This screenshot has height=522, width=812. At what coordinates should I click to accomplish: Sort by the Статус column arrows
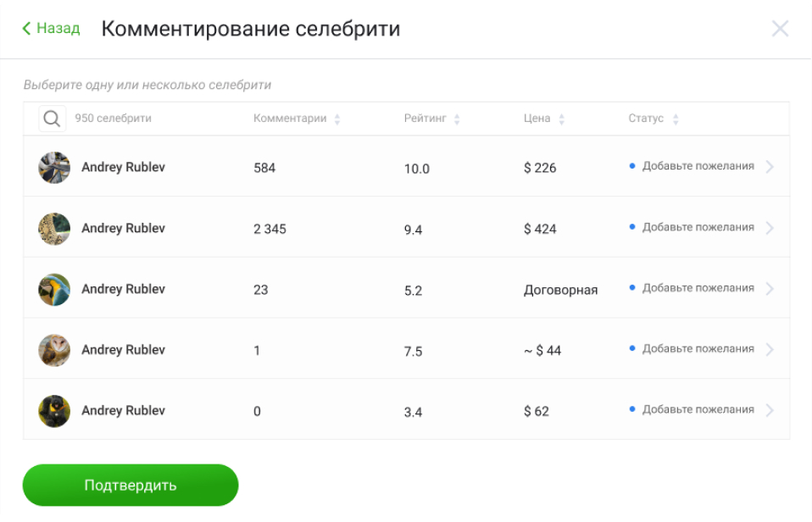pos(676,119)
